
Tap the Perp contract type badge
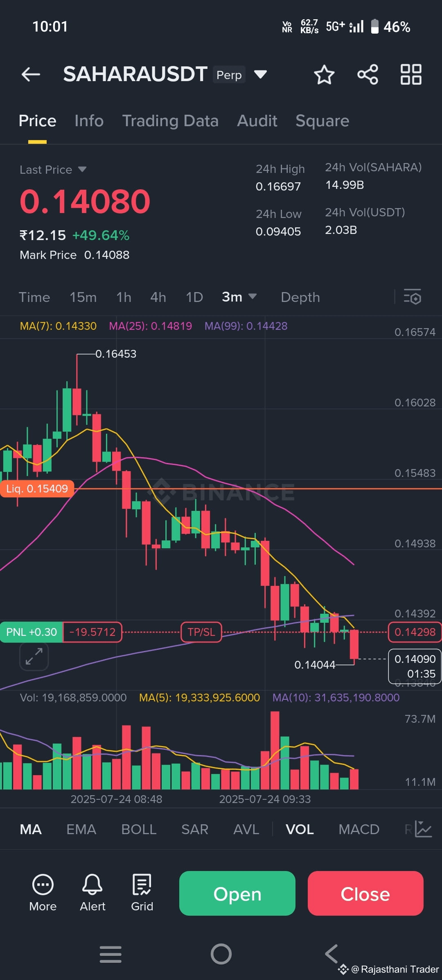coord(229,75)
